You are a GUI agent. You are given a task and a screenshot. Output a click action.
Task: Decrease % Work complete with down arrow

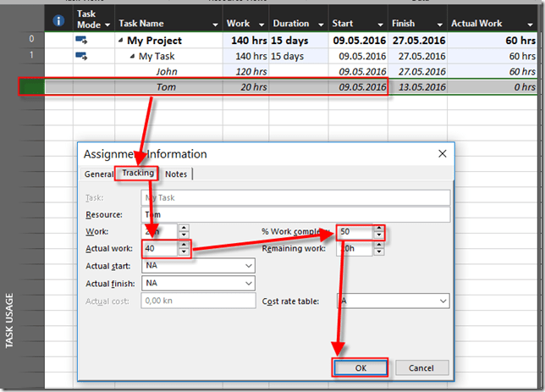point(378,235)
